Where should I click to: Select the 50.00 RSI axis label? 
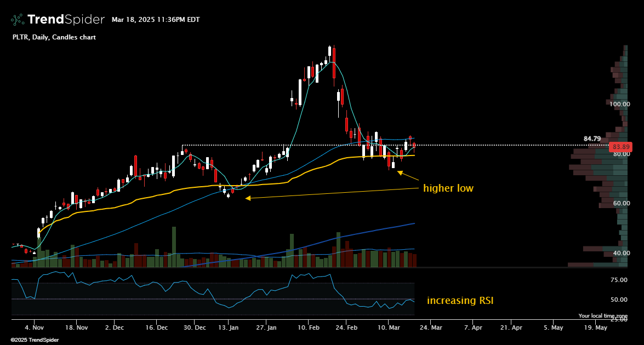(x=619, y=300)
